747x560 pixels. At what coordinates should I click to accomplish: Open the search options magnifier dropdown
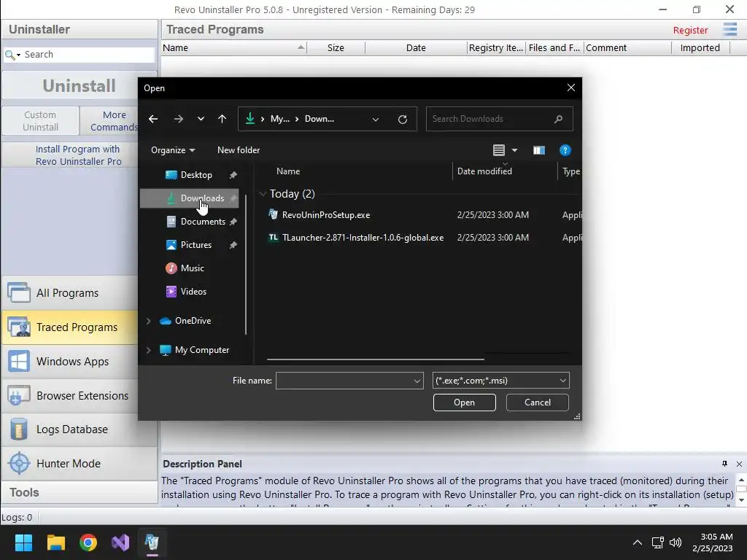click(12, 55)
